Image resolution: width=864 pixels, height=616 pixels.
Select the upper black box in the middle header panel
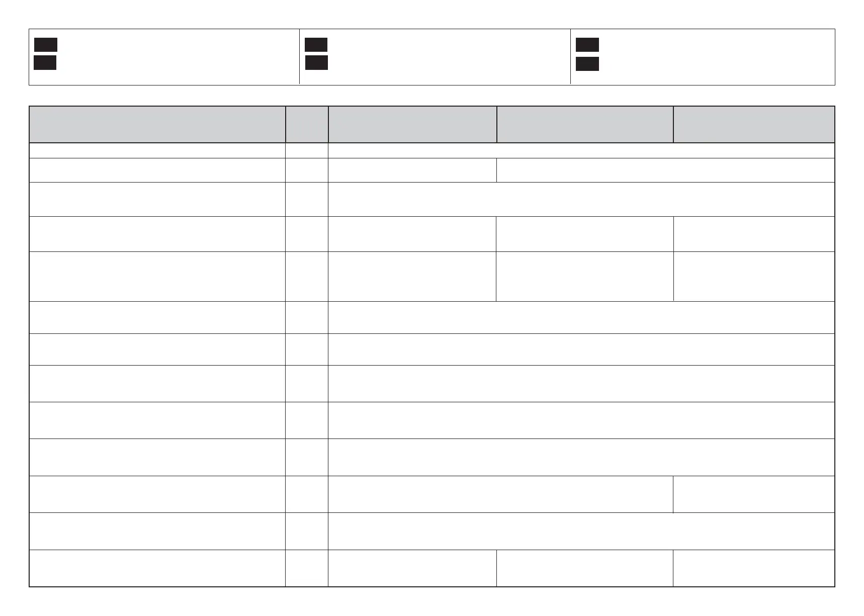coord(316,45)
